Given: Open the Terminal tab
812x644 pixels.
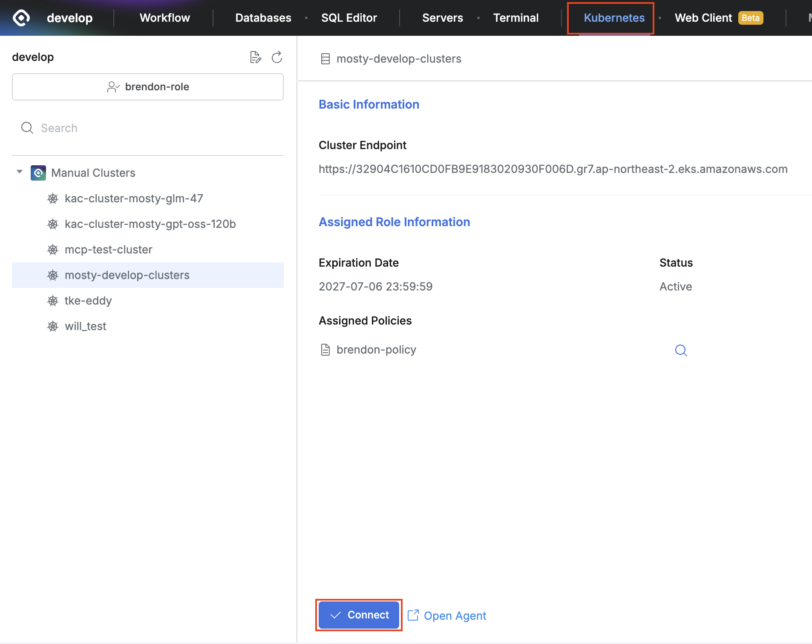Looking at the screenshot, I should [x=515, y=18].
